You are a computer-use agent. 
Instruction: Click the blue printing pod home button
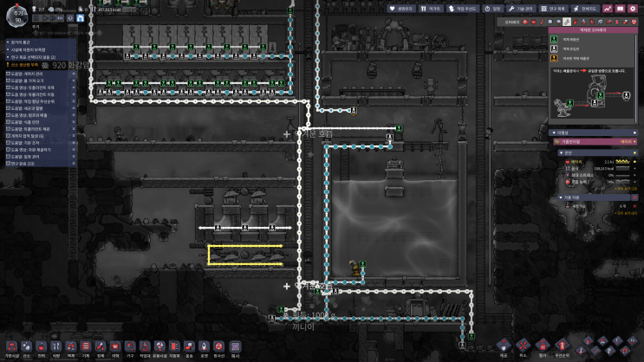point(80,18)
